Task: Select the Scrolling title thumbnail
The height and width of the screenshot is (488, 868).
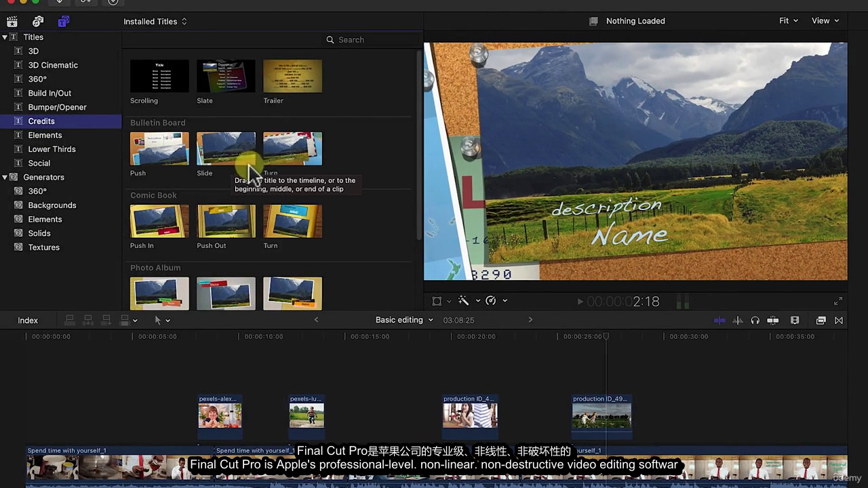Action: 159,76
